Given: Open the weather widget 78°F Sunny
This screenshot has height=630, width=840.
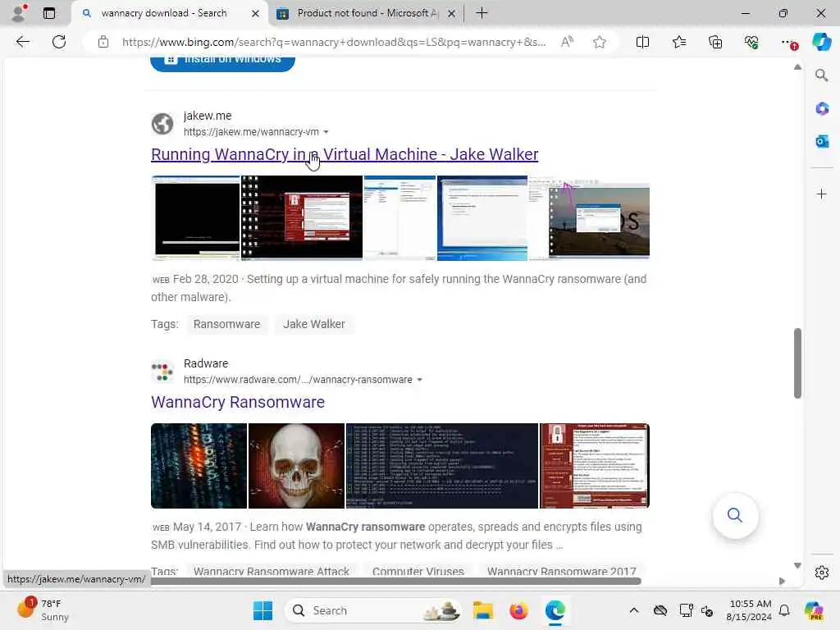Looking at the screenshot, I should (x=43, y=610).
